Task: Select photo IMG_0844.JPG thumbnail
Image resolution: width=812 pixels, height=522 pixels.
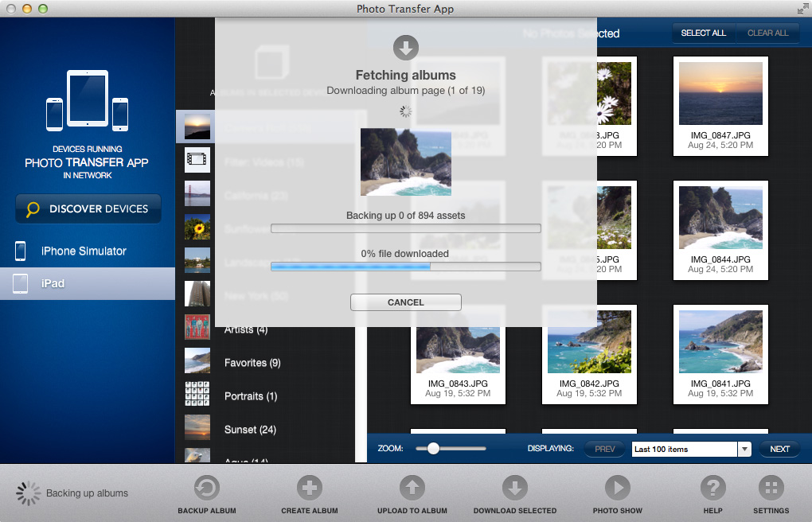Action: tap(720, 217)
